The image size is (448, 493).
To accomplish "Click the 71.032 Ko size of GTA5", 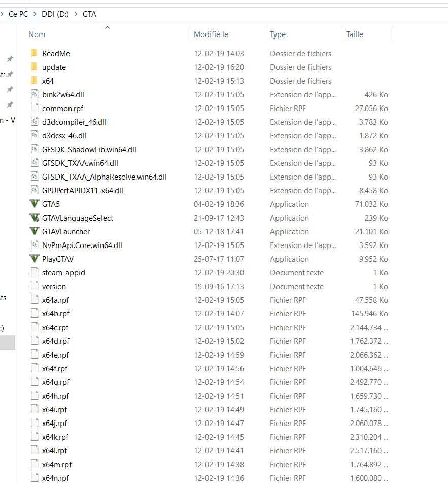I will [x=371, y=204].
